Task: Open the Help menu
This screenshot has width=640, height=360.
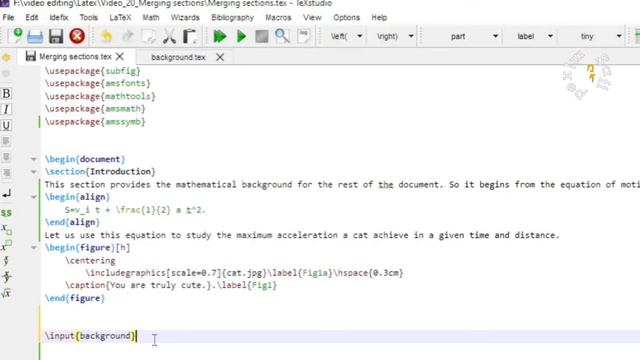Action: click(x=379, y=18)
